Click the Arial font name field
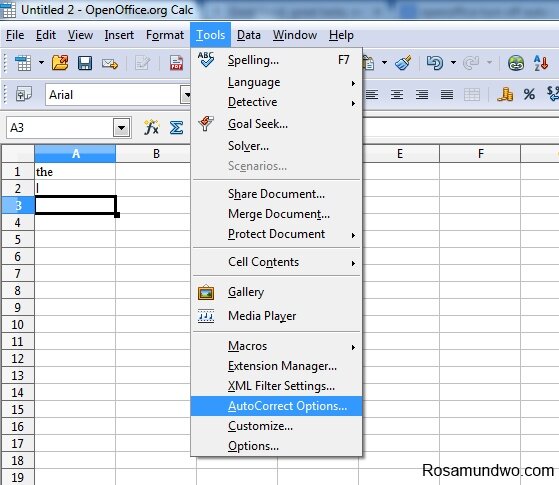Screen dimensions: 559x485 pyautogui.click(x=114, y=95)
